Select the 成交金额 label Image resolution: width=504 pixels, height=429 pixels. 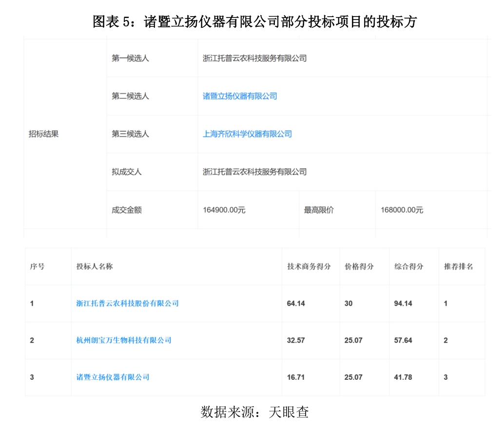127,210
